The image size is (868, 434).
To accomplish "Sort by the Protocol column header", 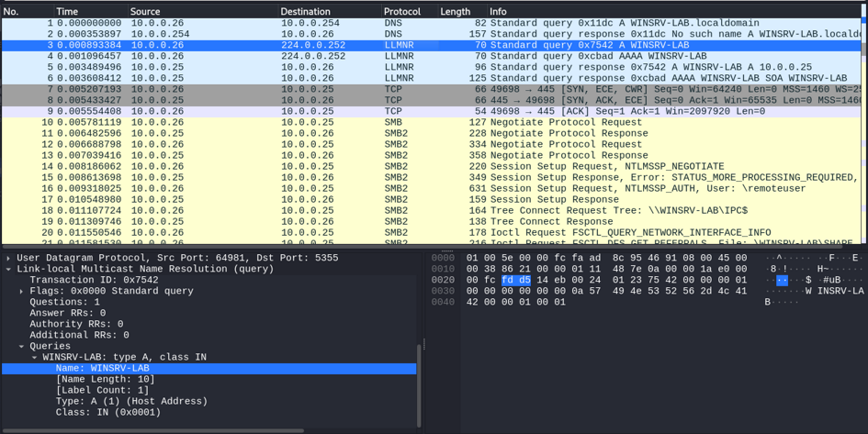I will [x=402, y=12].
